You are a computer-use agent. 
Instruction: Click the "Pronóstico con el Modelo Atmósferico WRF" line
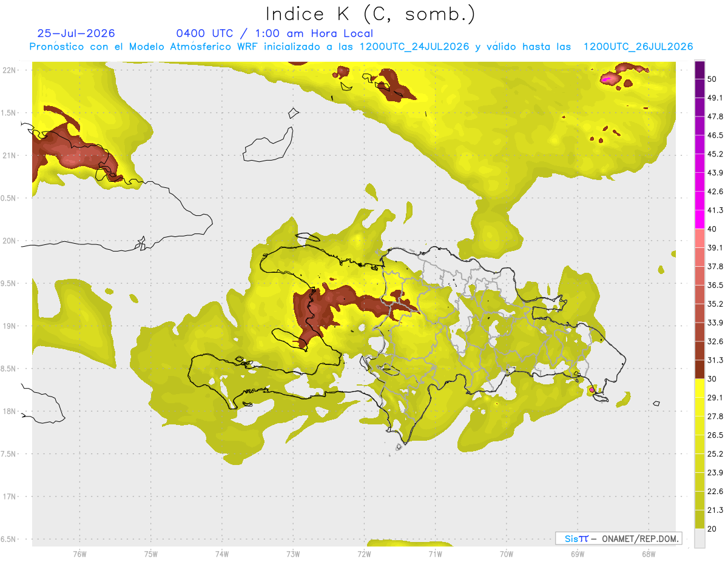pyautogui.click(x=361, y=47)
